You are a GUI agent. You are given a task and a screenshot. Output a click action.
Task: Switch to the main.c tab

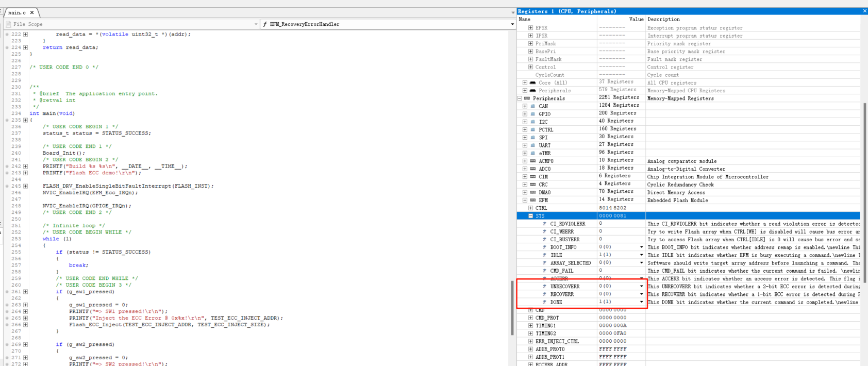tap(16, 12)
